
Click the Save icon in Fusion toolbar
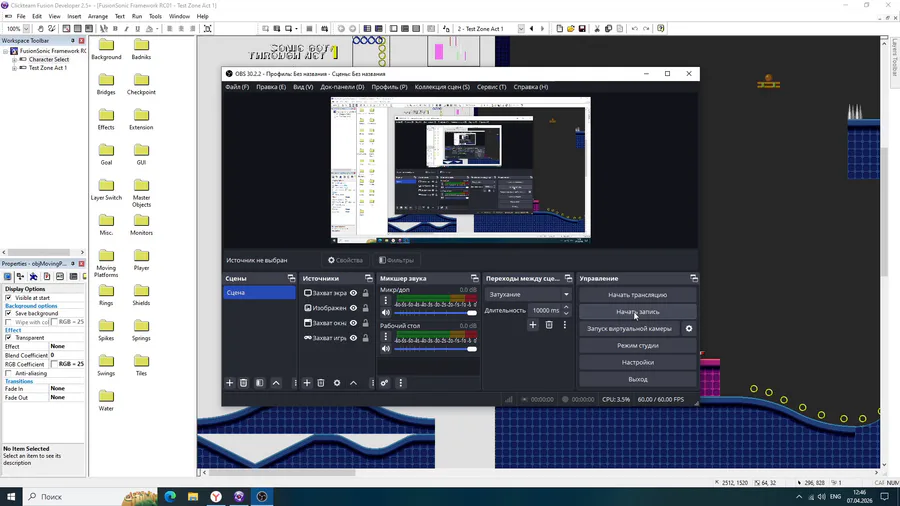click(582, 29)
